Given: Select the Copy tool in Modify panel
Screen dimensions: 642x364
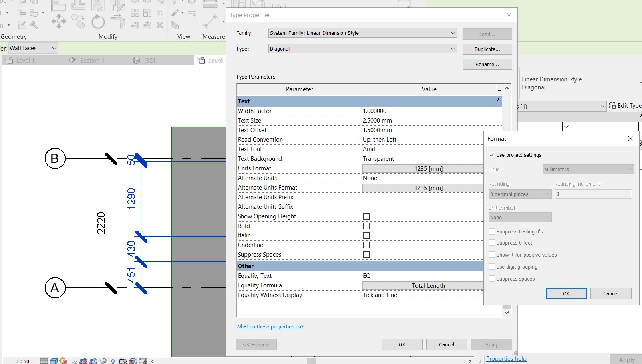Looking at the screenshot, I should tap(78, 21).
